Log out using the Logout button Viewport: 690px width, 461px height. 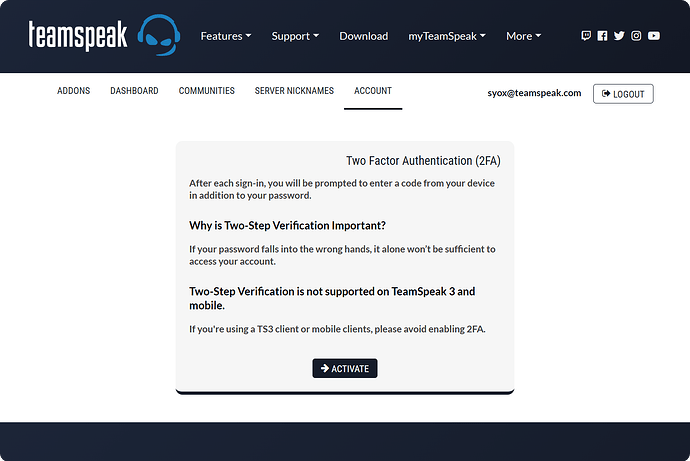click(623, 93)
